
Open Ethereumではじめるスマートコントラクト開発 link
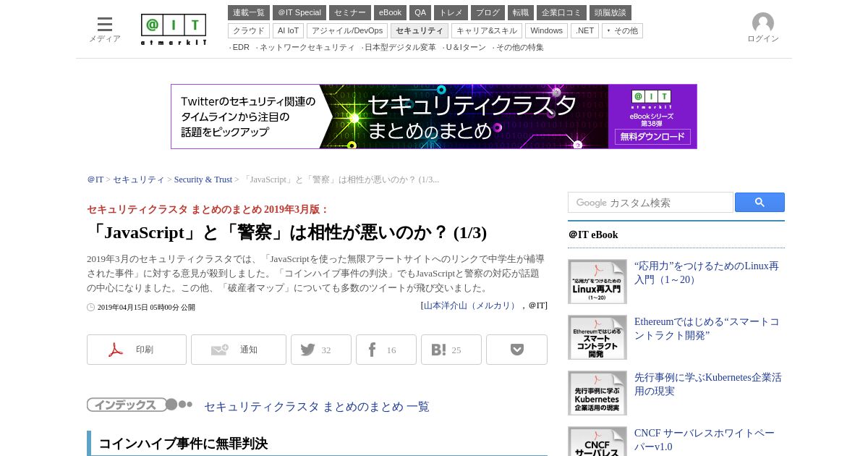(x=707, y=329)
